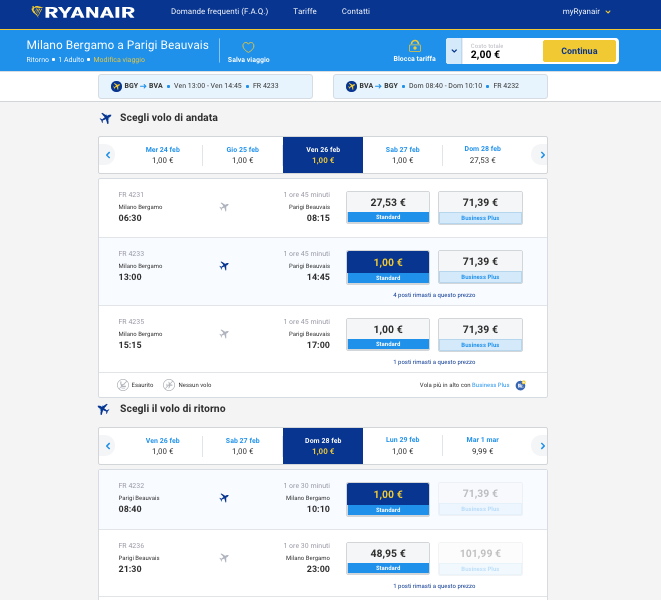
Task: Click the Business Plus badge icon
Action: click(x=520, y=385)
